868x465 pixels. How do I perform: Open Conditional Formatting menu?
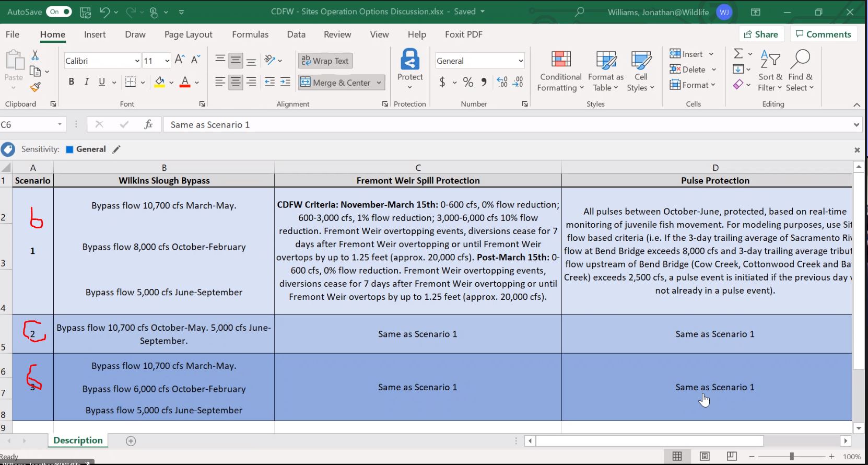(560, 71)
